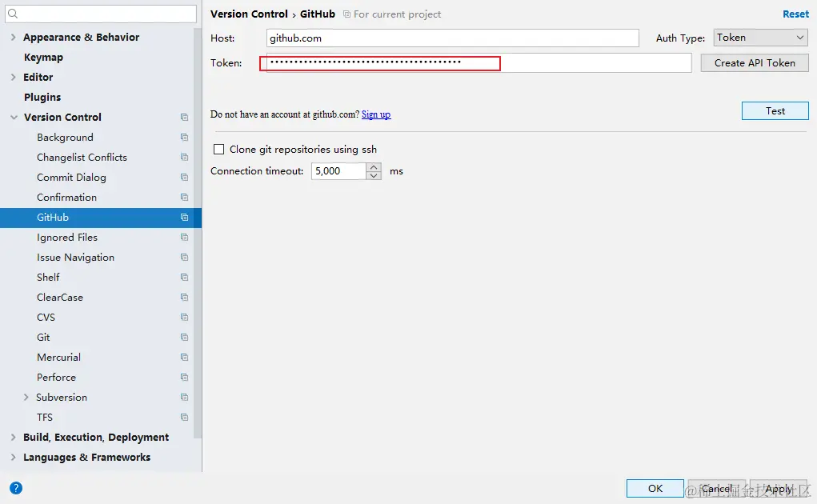
Task: Focus the Connection timeout value field
Action: point(338,171)
